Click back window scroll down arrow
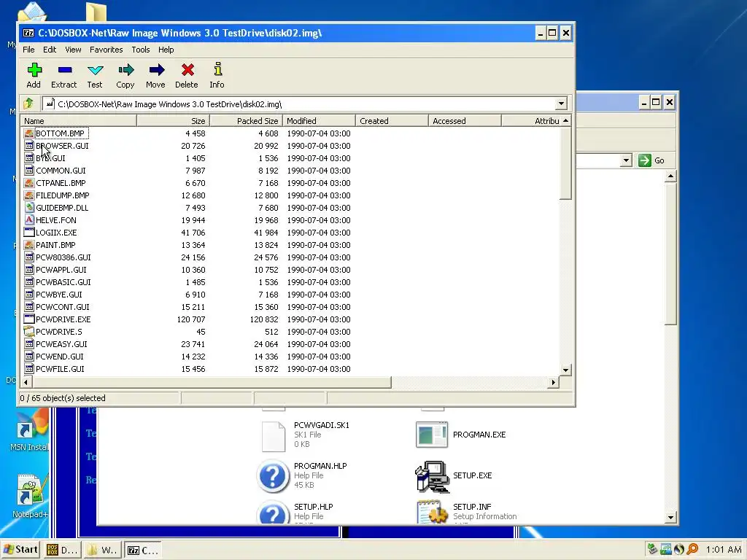 click(670, 518)
